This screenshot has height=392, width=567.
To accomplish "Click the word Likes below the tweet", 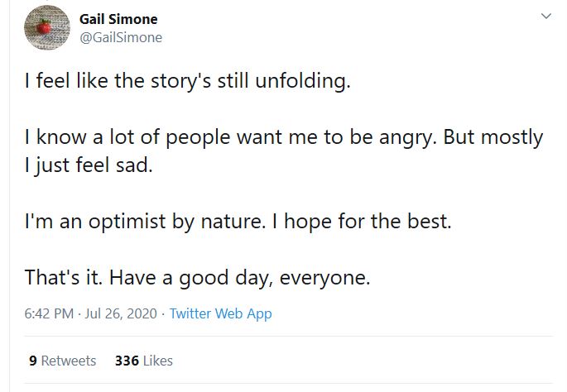I will click(x=157, y=361).
